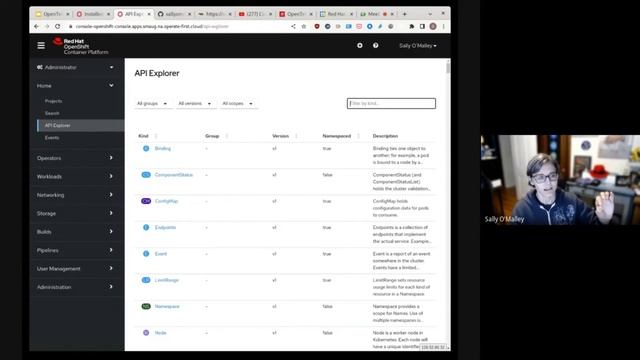
Task: Click the page vertical scrollbar
Action: click(448, 67)
